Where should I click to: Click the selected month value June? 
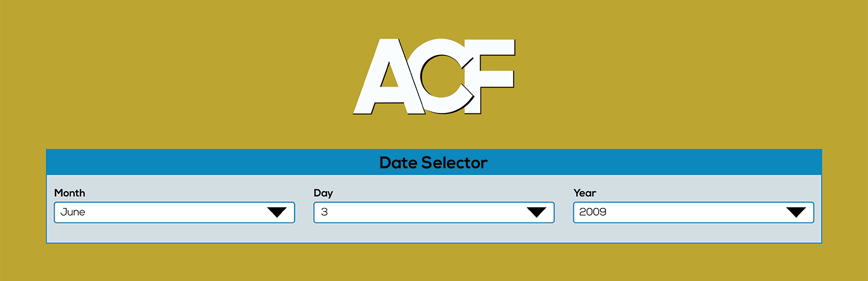coord(73,212)
